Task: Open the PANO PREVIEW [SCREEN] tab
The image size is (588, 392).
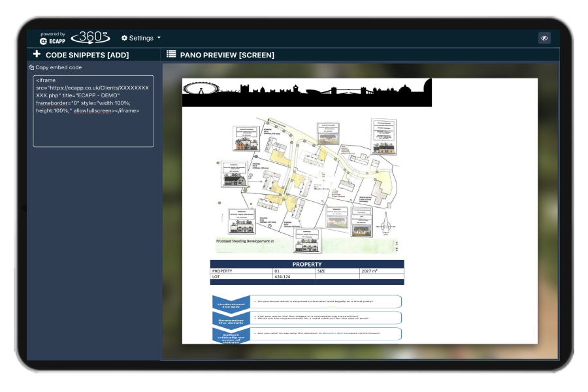Action: (227, 55)
